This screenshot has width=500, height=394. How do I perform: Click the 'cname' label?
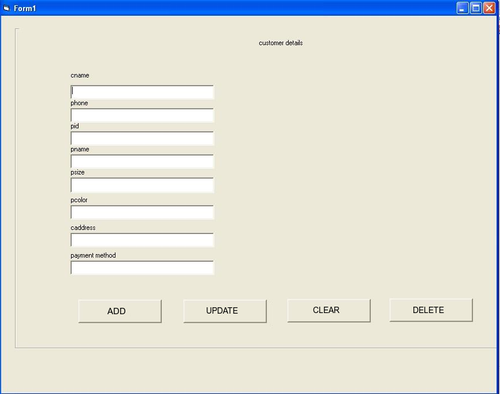[x=80, y=75]
